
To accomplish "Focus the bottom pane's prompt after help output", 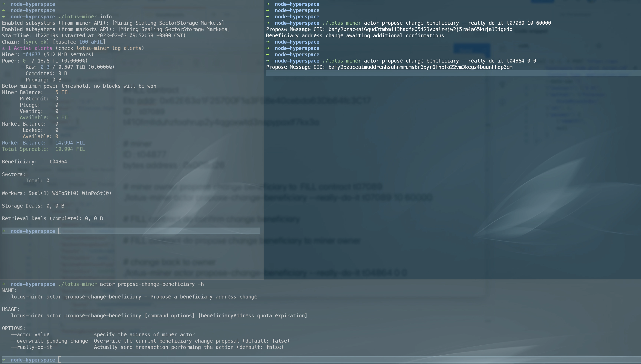I will click(321, 360).
